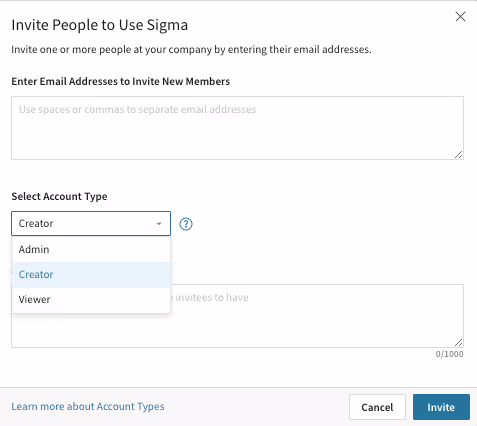Open Learn more about Account Types link
This screenshot has width=477, height=426.
click(88, 407)
